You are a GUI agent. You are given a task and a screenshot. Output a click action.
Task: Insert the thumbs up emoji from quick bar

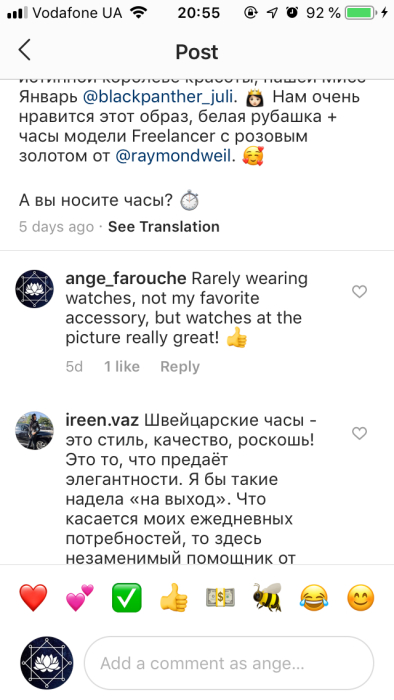pyautogui.click(x=174, y=597)
